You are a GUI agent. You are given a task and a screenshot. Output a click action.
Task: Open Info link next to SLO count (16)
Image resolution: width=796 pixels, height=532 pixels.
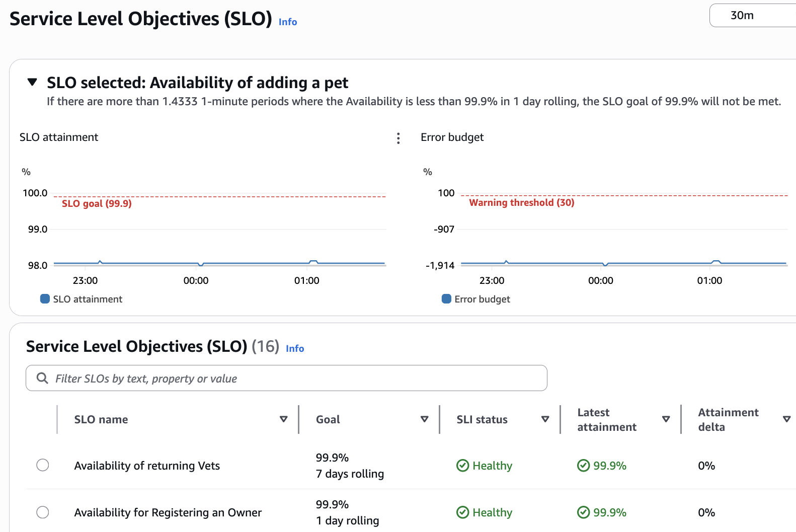tap(295, 348)
